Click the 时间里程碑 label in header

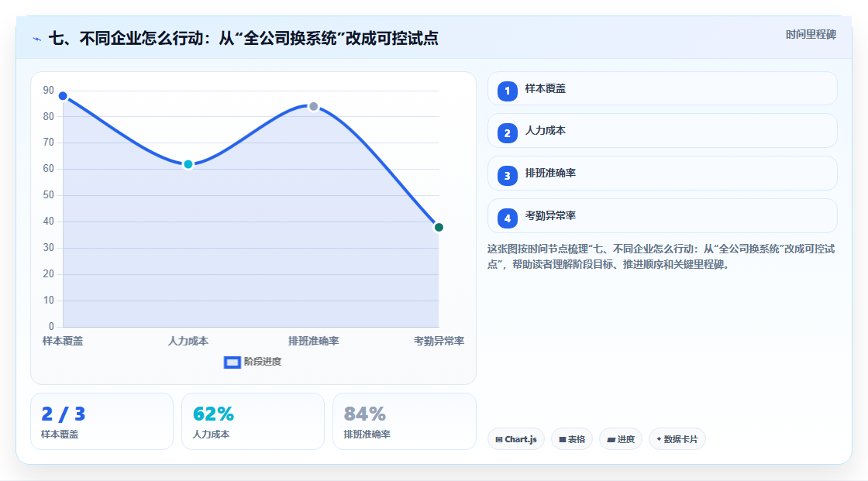811,34
